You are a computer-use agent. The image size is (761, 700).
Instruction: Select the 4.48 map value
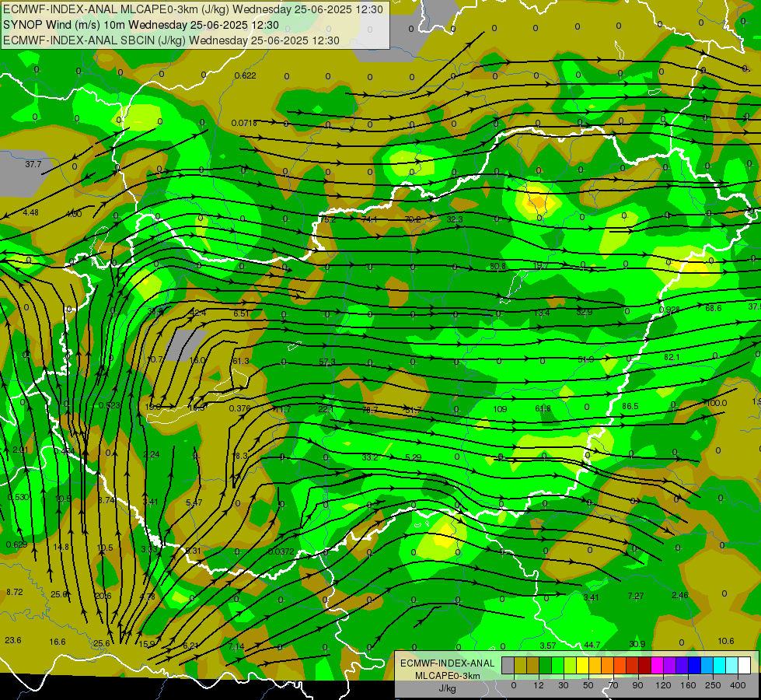click(30, 212)
